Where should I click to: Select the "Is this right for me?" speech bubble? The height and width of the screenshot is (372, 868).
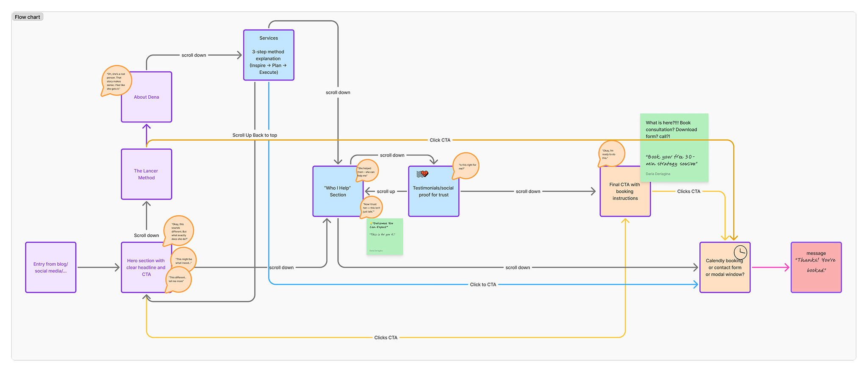[x=466, y=166]
